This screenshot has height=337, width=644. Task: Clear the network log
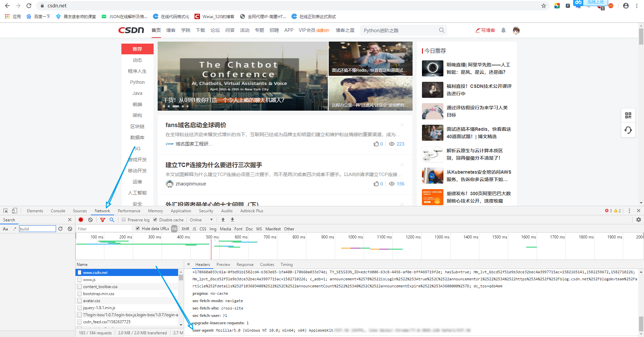(x=90, y=220)
